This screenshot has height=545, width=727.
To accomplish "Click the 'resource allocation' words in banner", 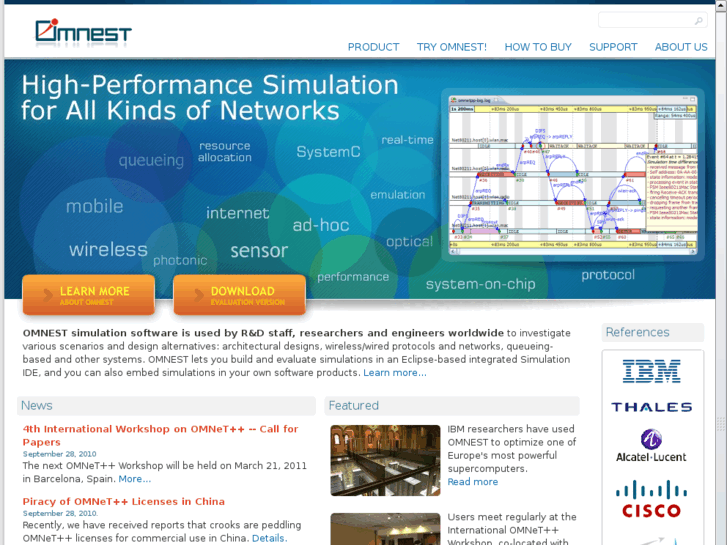I will click(x=224, y=152).
